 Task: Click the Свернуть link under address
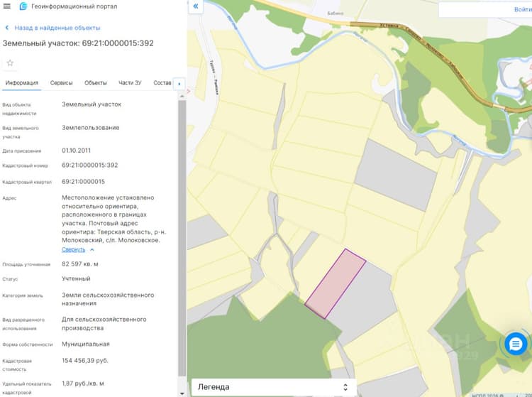pyautogui.click(x=73, y=249)
